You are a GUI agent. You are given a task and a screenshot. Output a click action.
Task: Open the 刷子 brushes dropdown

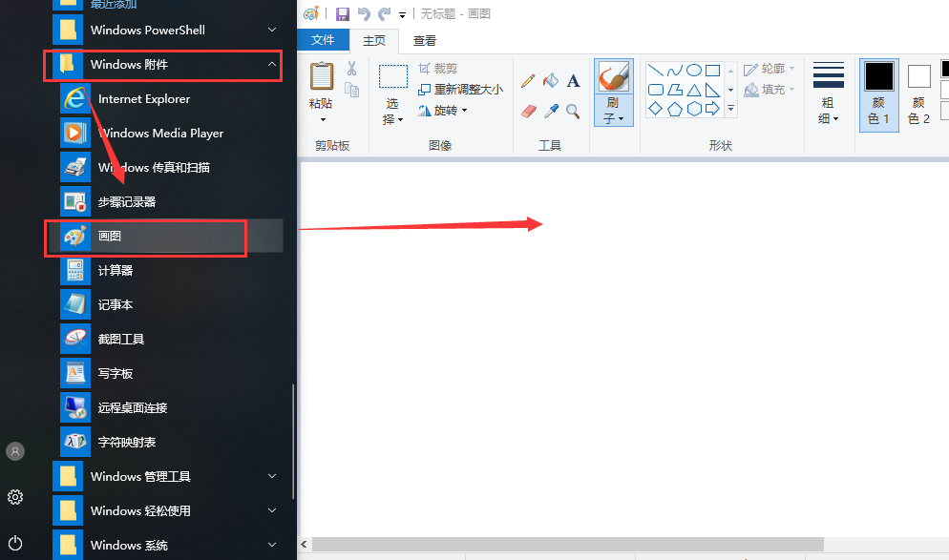click(613, 111)
